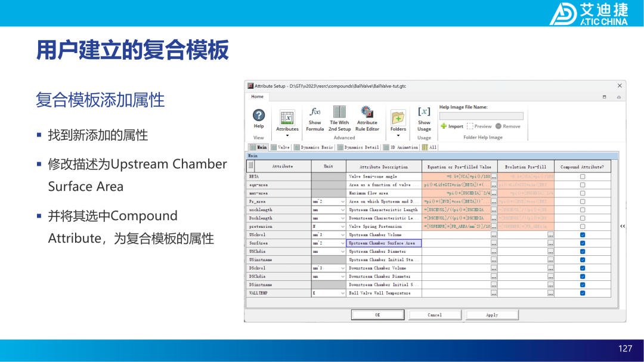Open unit dropdown for SurfArea
The height and width of the screenshot is (362, 644).
pyautogui.click(x=342, y=243)
